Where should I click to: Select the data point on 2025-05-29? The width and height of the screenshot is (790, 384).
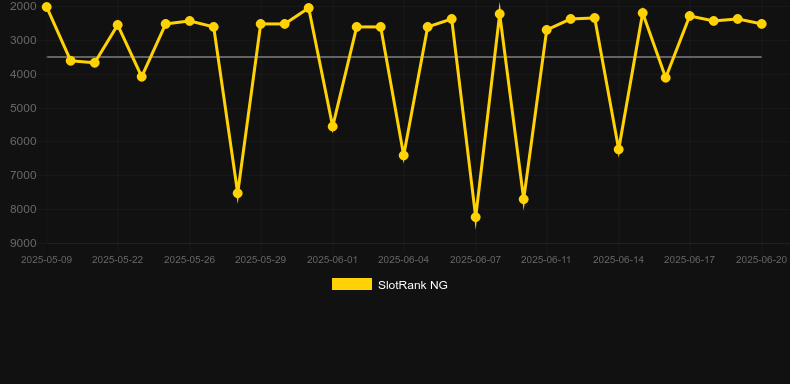pos(260,24)
